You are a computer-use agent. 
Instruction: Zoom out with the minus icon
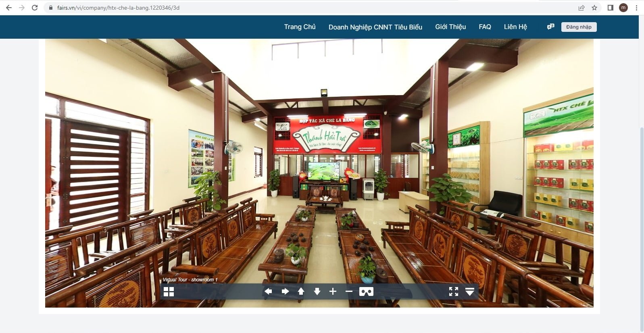[x=349, y=291]
